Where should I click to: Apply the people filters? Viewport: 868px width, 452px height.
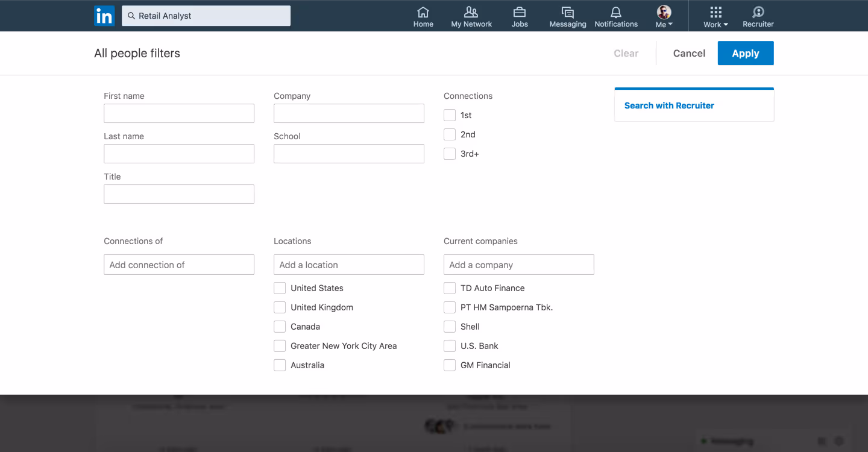point(745,53)
